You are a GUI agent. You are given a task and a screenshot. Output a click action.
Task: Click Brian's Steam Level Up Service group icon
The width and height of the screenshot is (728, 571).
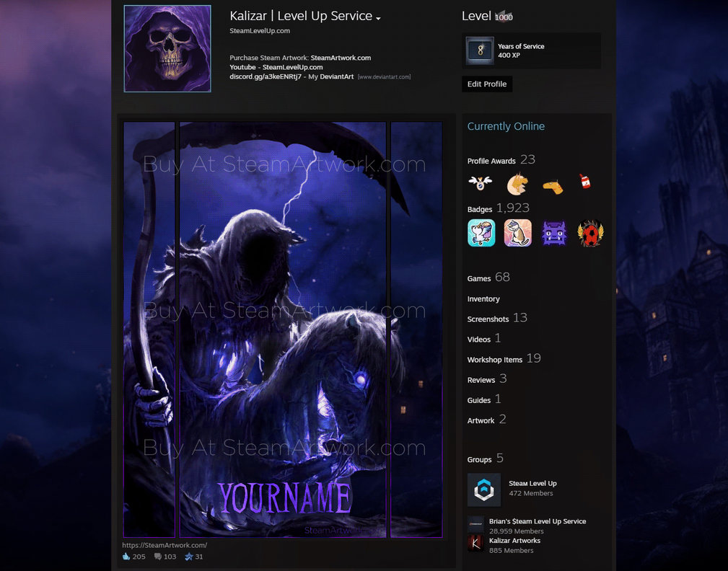475,524
